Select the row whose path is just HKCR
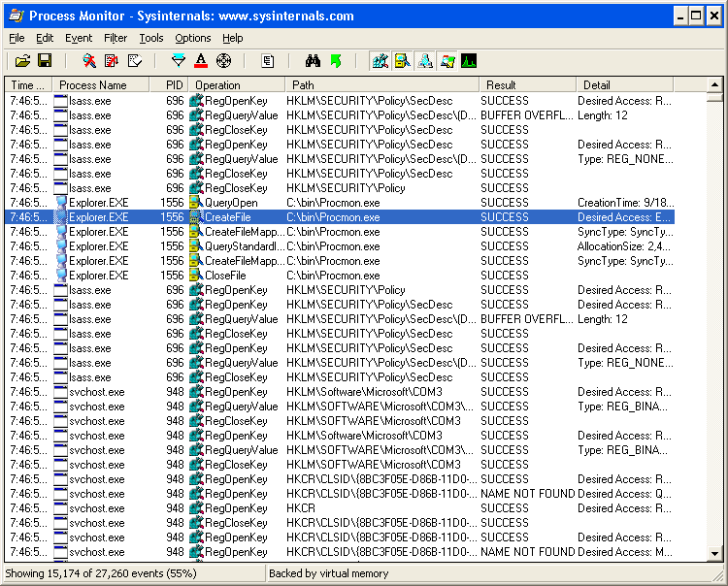Viewport: 728px width, 586px height. 340,508
